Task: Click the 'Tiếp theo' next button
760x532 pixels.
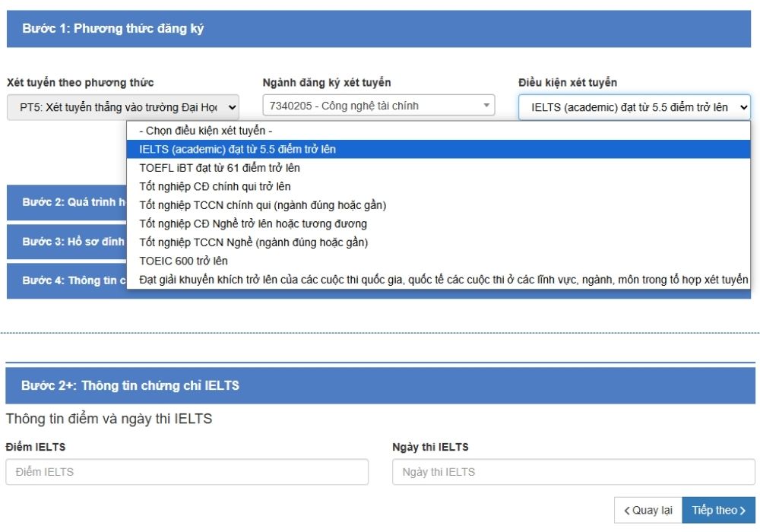Action: pos(718,511)
